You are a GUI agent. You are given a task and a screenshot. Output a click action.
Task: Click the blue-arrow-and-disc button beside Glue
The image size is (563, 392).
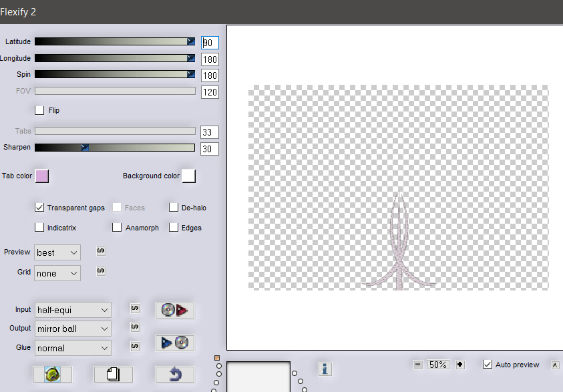click(175, 343)
